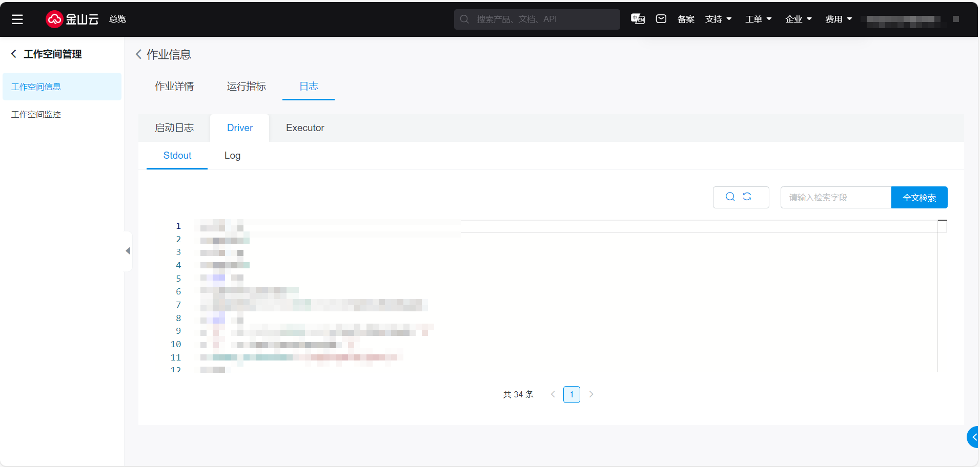Open the message inbox icon
This screenshot has width=980, height=467.
[x=661, y=19]
